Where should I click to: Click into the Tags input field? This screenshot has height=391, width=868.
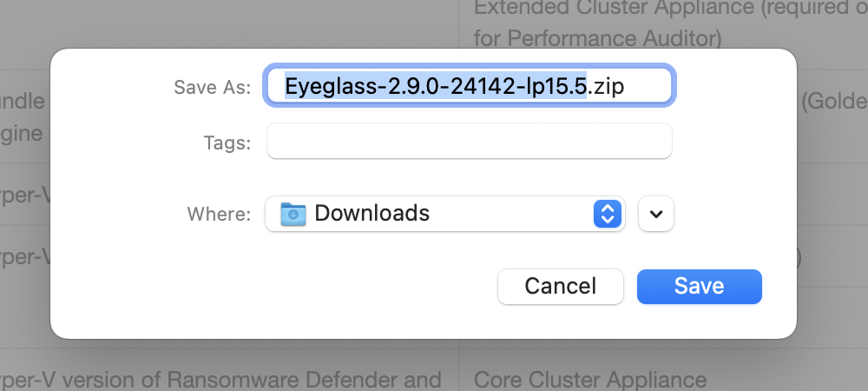(x=469, y=142)
